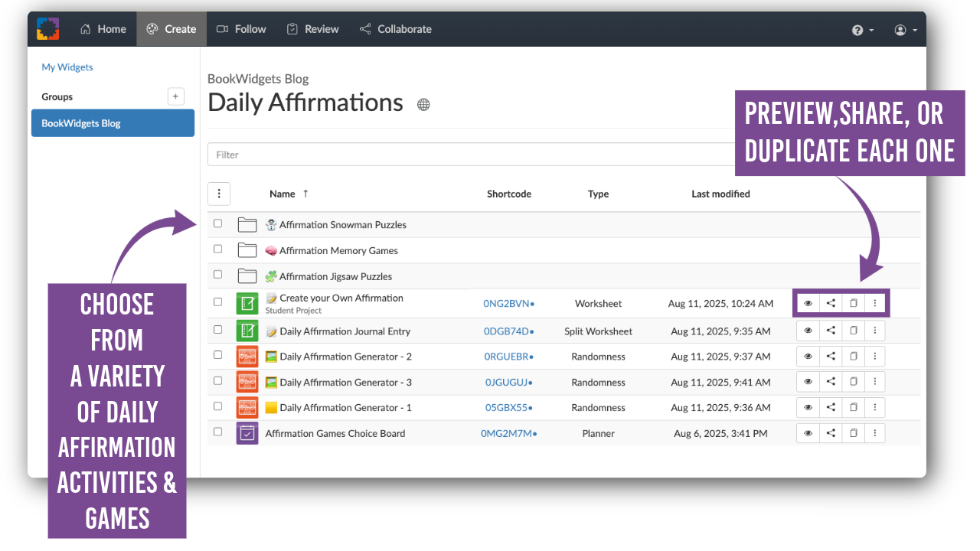The height and width of the screenshot is (551, 980).
Task: Check the Affirmation Memory Games checkbox
Action: tap(218, 249)
